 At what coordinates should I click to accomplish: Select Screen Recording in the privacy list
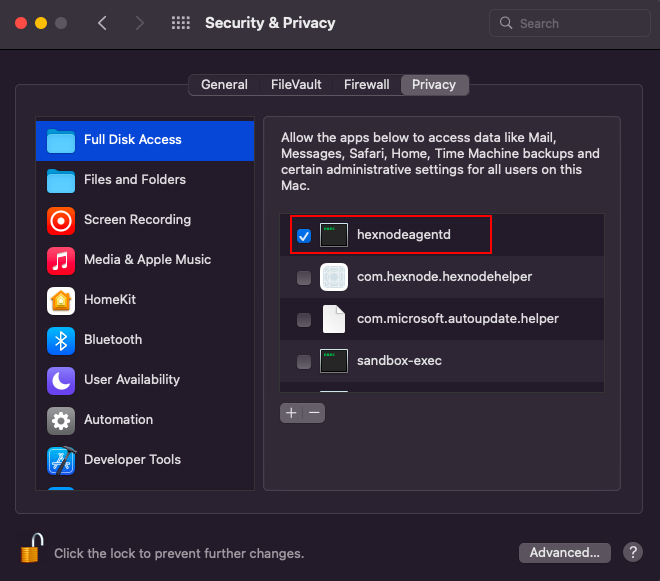[x=145, y=220]
